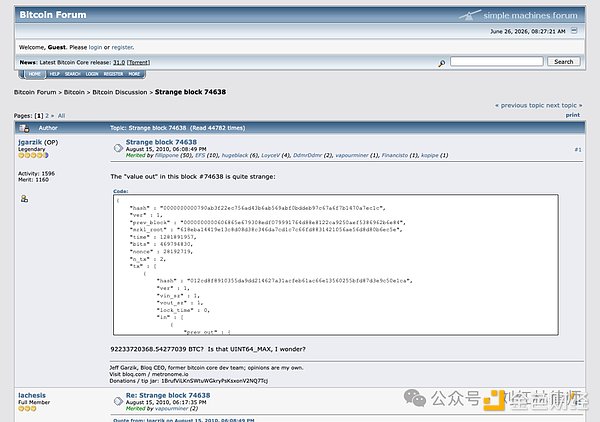Open the Torrent link in News

[138, 62]
